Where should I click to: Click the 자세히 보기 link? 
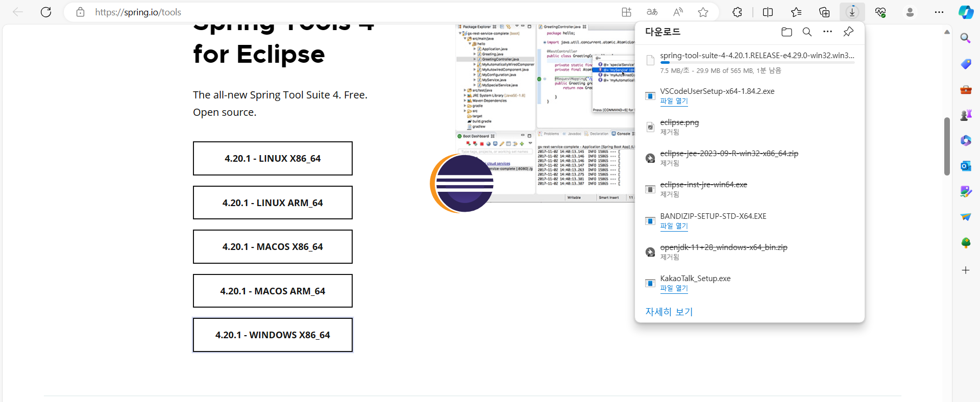pyautogui.click(x=669, y=312)
